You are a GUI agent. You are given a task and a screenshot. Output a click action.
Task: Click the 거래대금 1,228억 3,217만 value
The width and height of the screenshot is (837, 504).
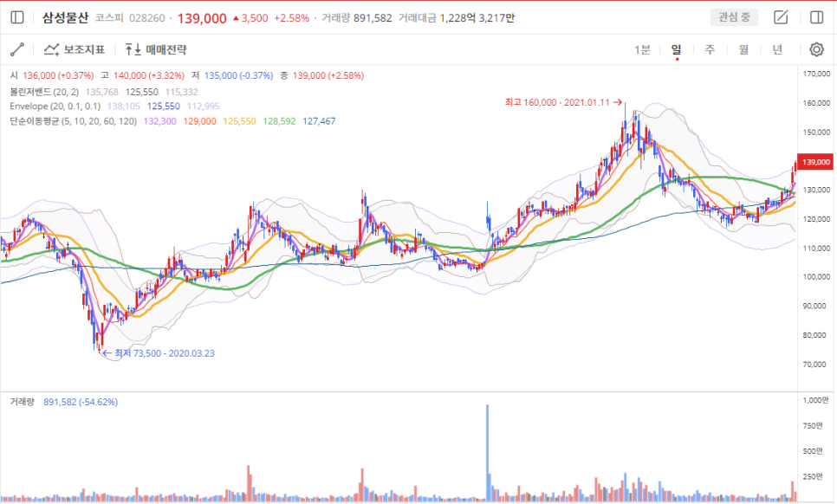pyautogui.click(x=457, y=18)
